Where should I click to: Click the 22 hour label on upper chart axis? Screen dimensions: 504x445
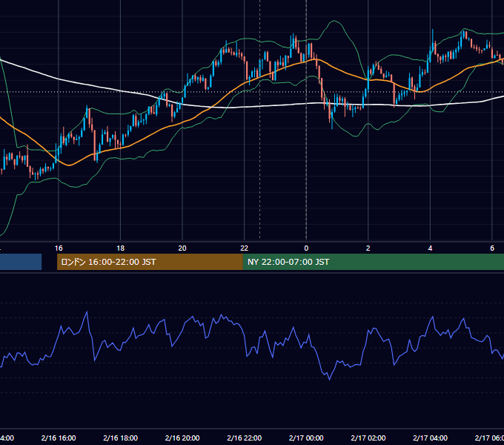click(x=245, y=248)
